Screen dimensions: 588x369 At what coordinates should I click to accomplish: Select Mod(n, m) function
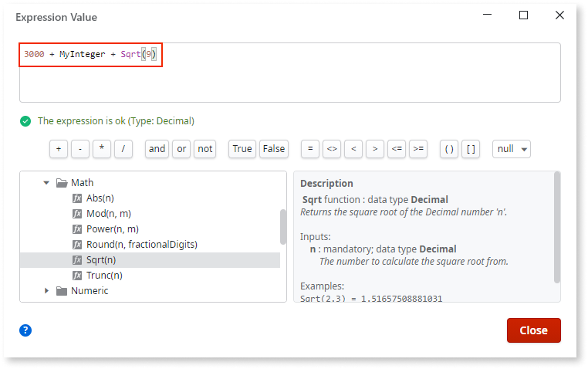click(x=109, y=213)
